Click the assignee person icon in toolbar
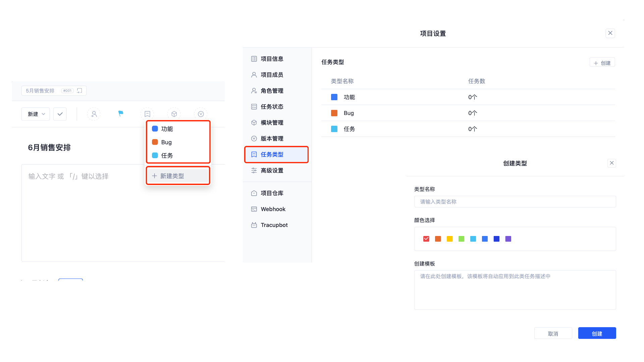The image size is (644, 362). click(94, 114)
